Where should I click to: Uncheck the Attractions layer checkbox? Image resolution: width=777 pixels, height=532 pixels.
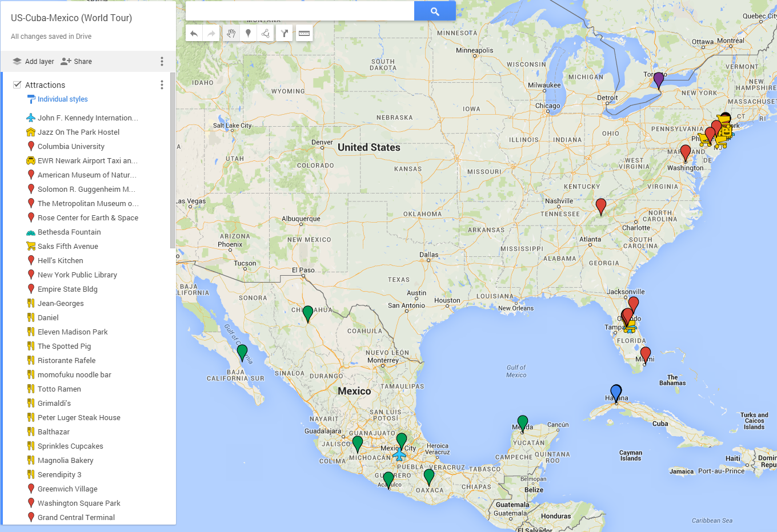click(17, 84)
